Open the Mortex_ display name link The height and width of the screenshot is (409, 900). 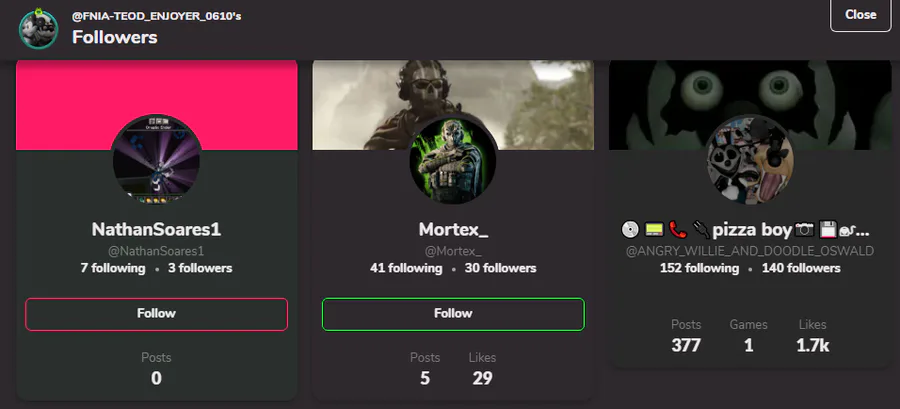click(453, 229)
